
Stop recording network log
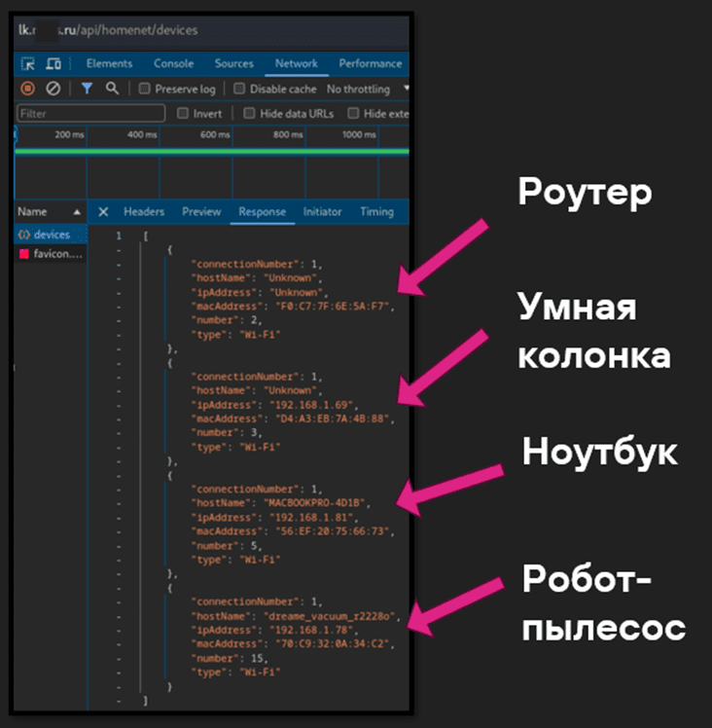point(27,89)
